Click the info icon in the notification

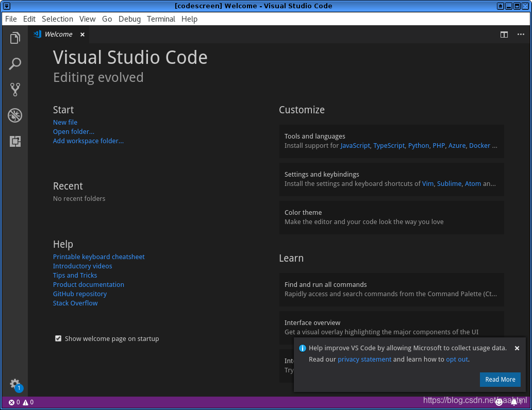pos(302,348)
